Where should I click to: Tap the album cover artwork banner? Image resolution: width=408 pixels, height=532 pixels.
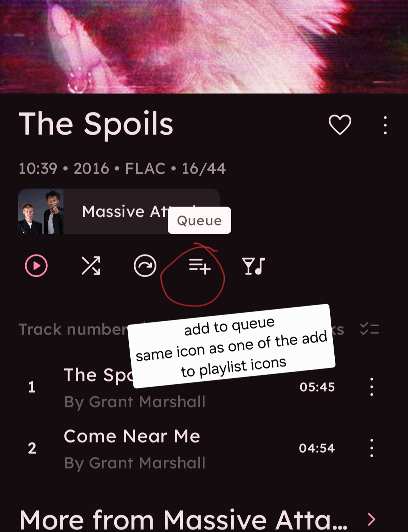(204, 46)
